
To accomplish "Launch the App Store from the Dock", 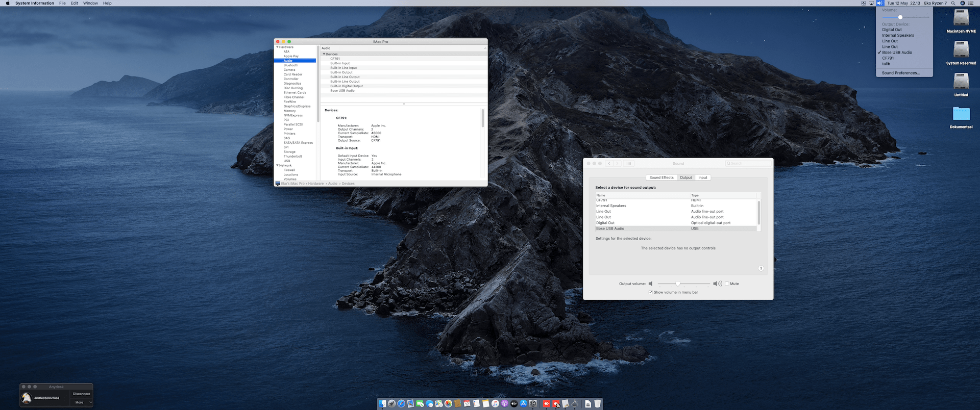I will [523, 404].
